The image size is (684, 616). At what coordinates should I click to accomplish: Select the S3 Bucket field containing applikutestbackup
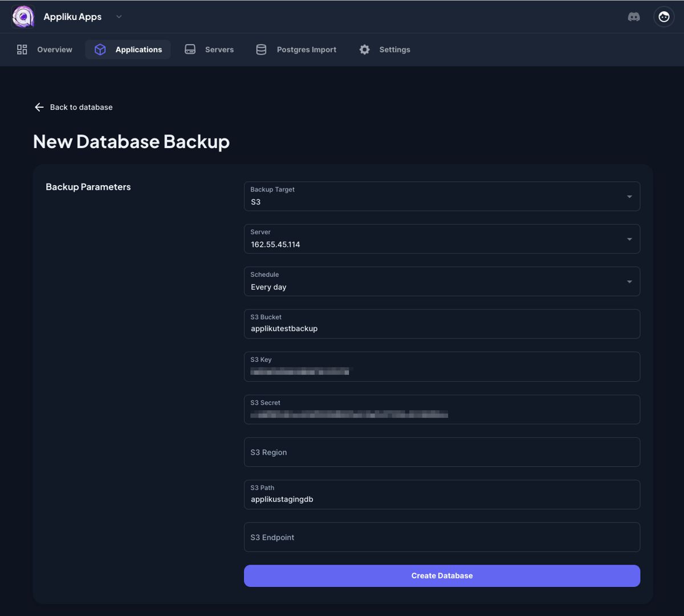(442, 325)
